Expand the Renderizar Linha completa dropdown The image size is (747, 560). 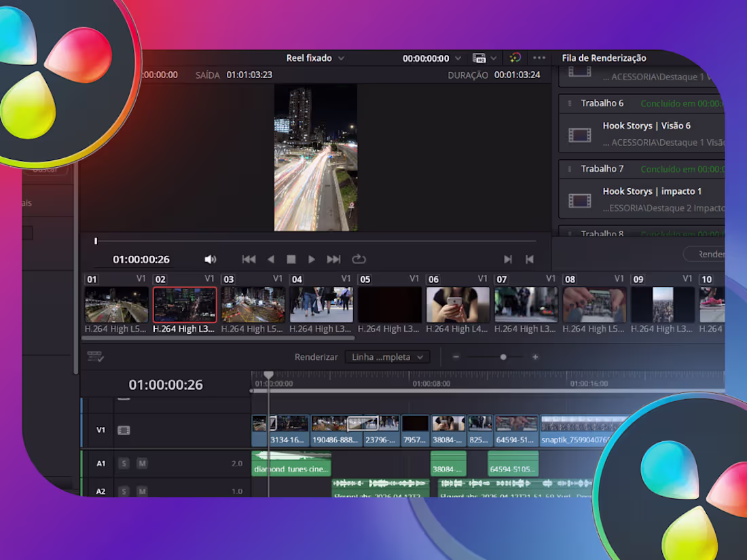[387, 357]
